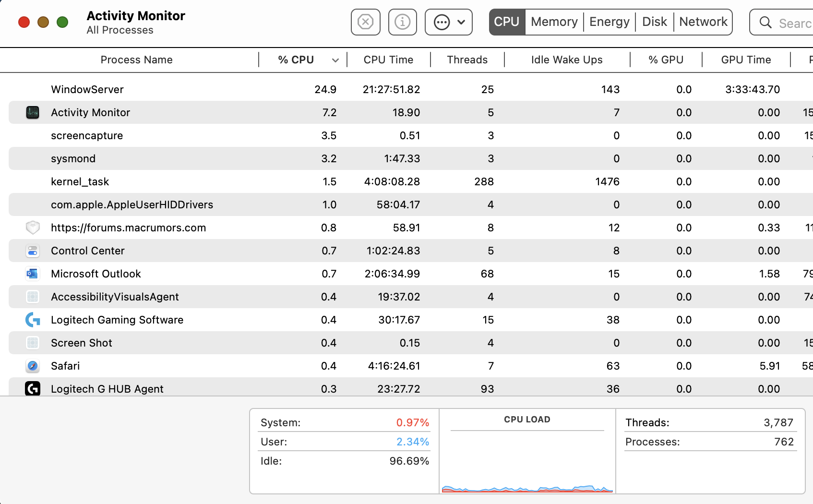The width and height of the screenshot is (813, 504).
Task: Click the WindowServer 24.9 CPU value
Action: pos(325,89)
